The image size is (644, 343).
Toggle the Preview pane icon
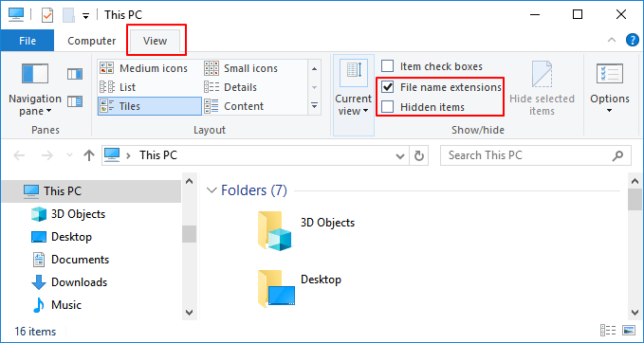(75, 74)
